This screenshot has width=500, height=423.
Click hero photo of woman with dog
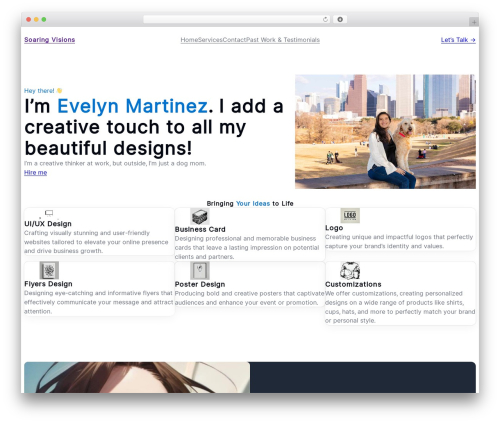click(385, 132)
